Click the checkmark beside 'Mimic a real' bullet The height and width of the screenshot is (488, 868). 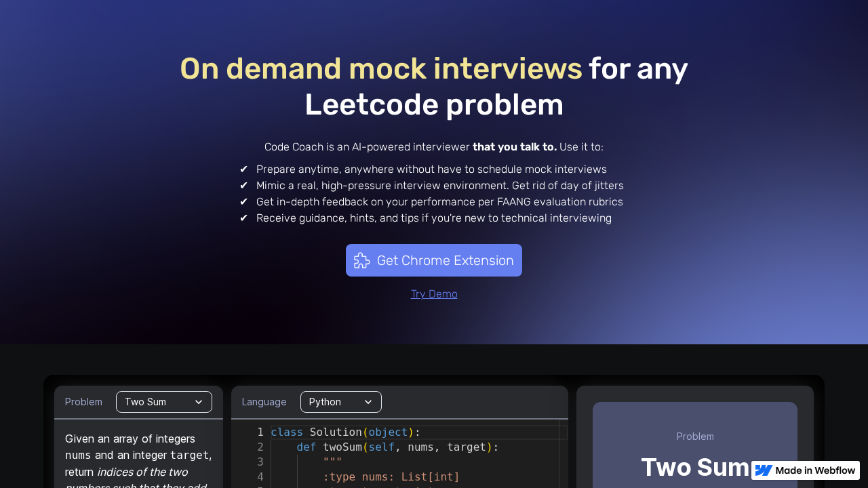click(244, 185)
